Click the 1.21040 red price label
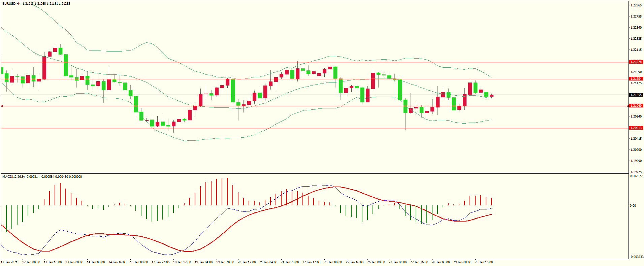 coord(636,106)
